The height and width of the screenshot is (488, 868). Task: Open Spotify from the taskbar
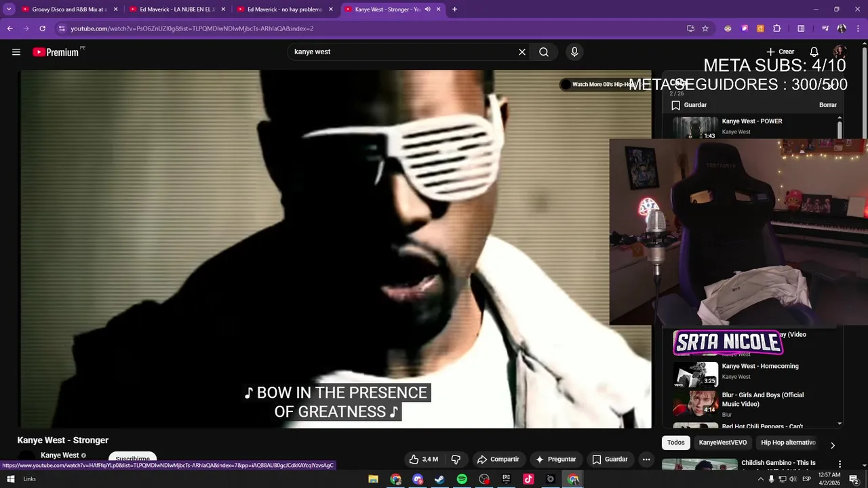click(x=462, y=479)
